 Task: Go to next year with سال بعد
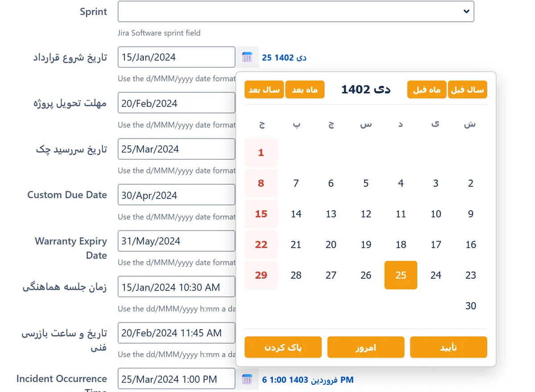(x=264, y=90)
